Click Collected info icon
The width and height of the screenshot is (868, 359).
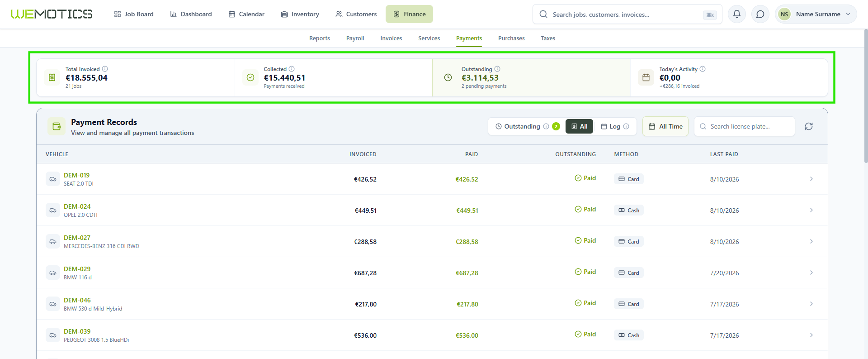point(292,69)
